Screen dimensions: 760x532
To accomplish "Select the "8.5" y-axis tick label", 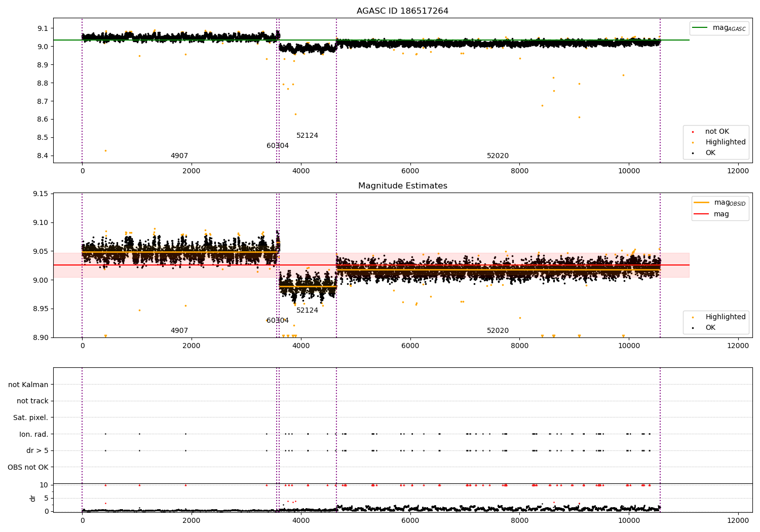I will click(x=43, y=138).
